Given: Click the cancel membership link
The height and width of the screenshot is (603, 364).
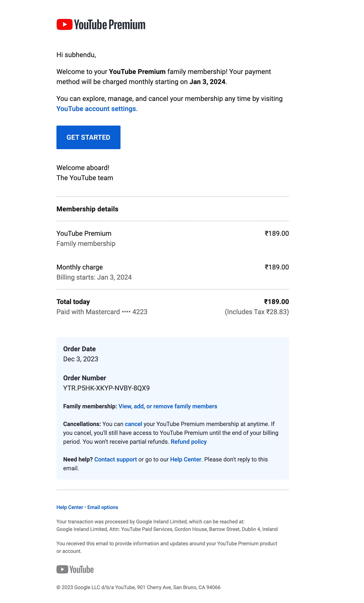Looking at the screenshot, I should coord(134,424).
